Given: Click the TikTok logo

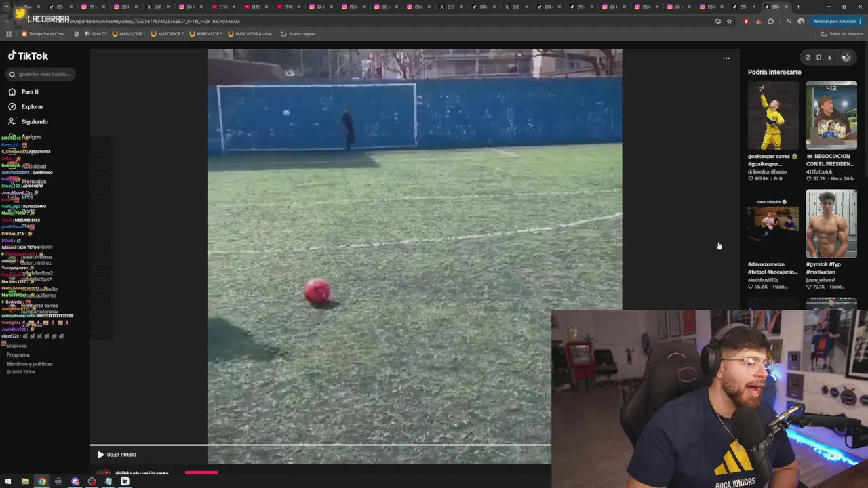Looking at the screenshot, I should 28,56.
